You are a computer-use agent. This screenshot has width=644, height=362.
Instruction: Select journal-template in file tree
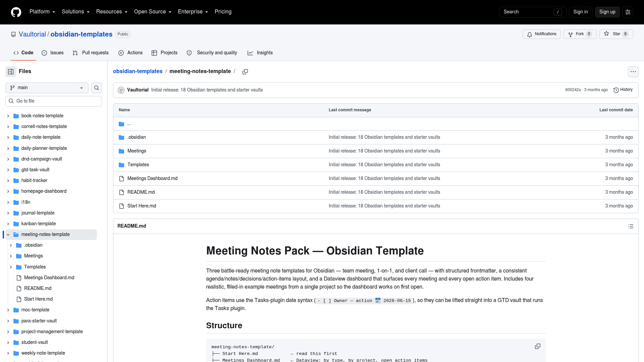[x=38, y=213]
